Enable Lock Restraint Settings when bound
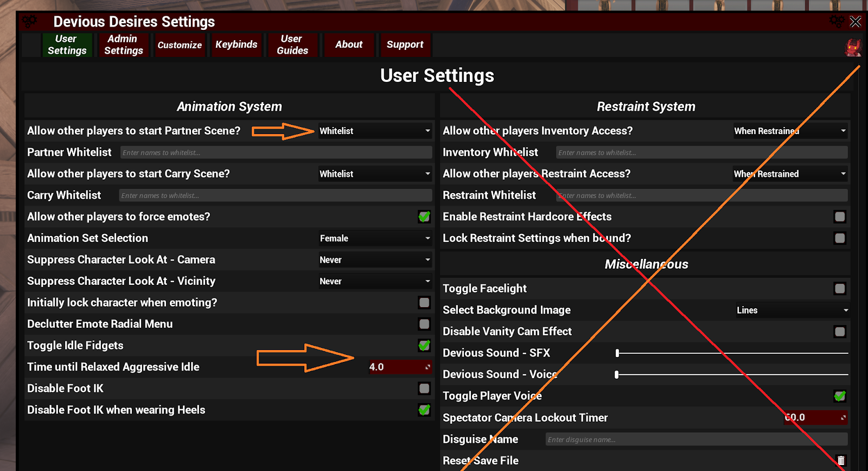Image resolution: width=868 pixels, height=471 pixels. click(840, 238)
